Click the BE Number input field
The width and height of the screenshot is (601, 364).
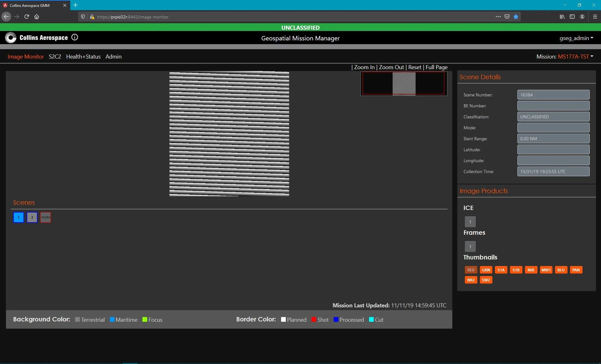(x=553, y=105)
